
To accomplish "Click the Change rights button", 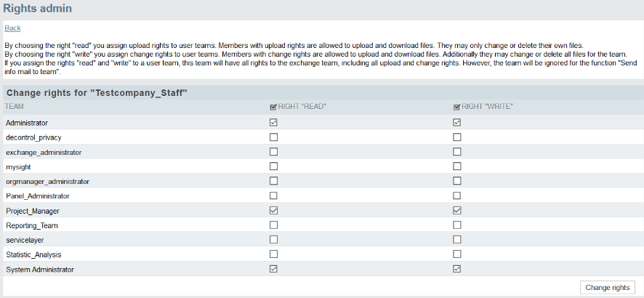I will 608,287.
